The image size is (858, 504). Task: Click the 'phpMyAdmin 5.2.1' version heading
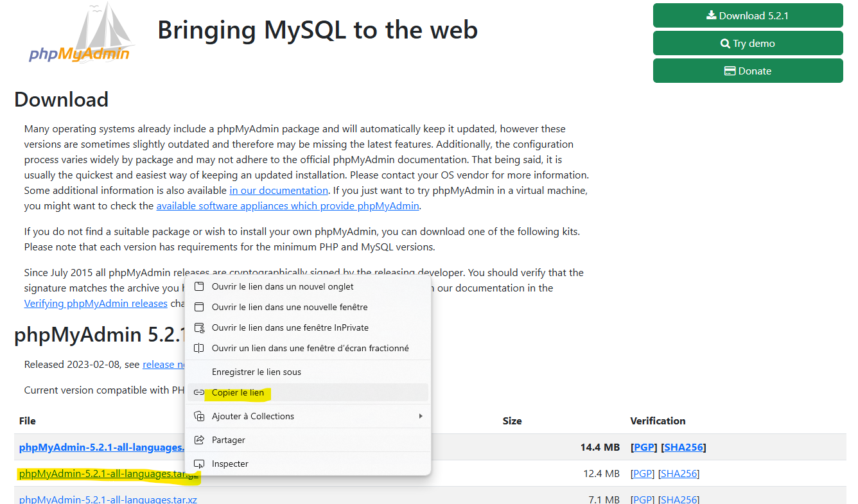[101, 335]
